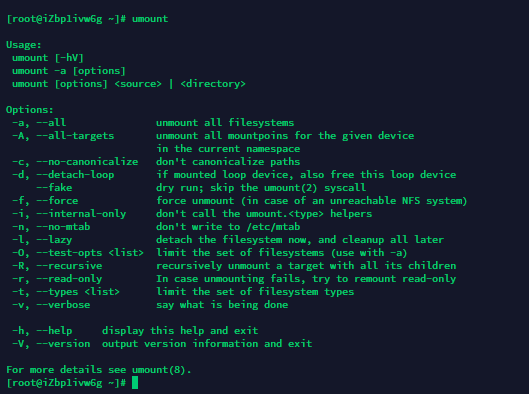Click the --test-opts <list> option
Image resolution: width=529 pixels, height=394 pixels.
pos(90,253)
